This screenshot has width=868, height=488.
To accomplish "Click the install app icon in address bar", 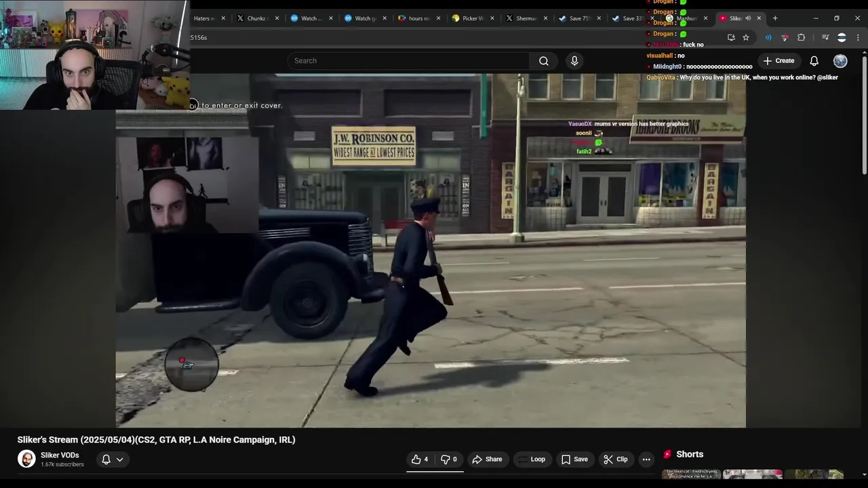I will (x=731, y=37).
